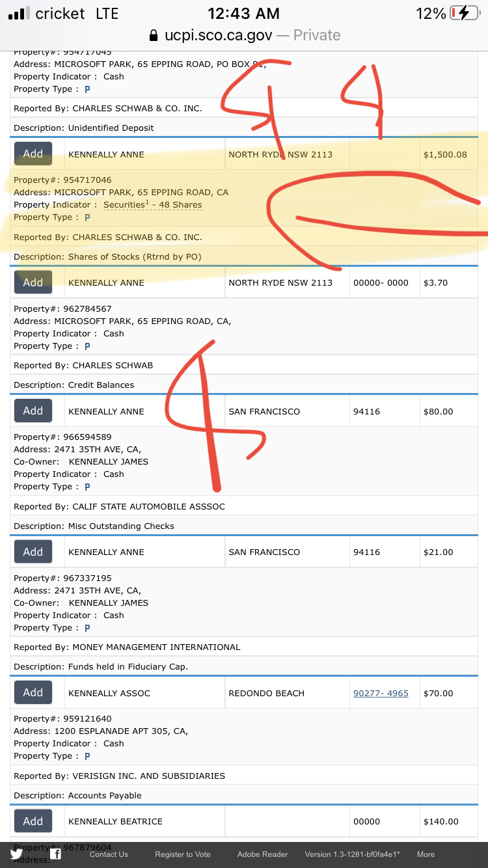
Task: Click Property#: 962784567 text
Action: point(62,308)
